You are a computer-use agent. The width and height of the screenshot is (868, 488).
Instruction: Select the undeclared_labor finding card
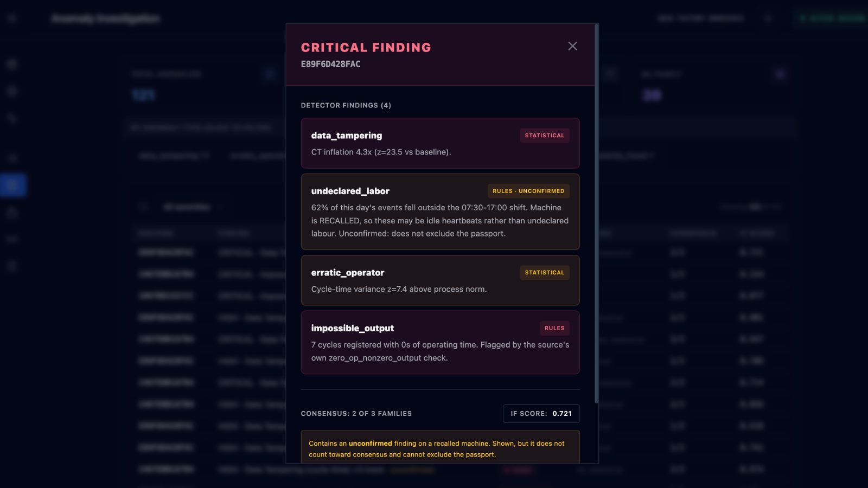(440, 211)
